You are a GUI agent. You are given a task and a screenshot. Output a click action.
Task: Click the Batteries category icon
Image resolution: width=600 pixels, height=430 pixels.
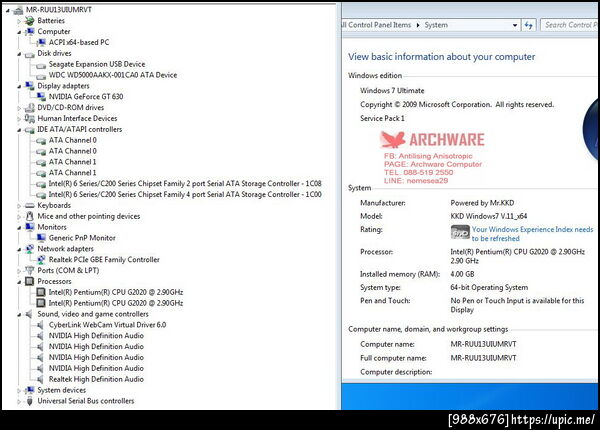pyautogui.click(x=29, y=21)
